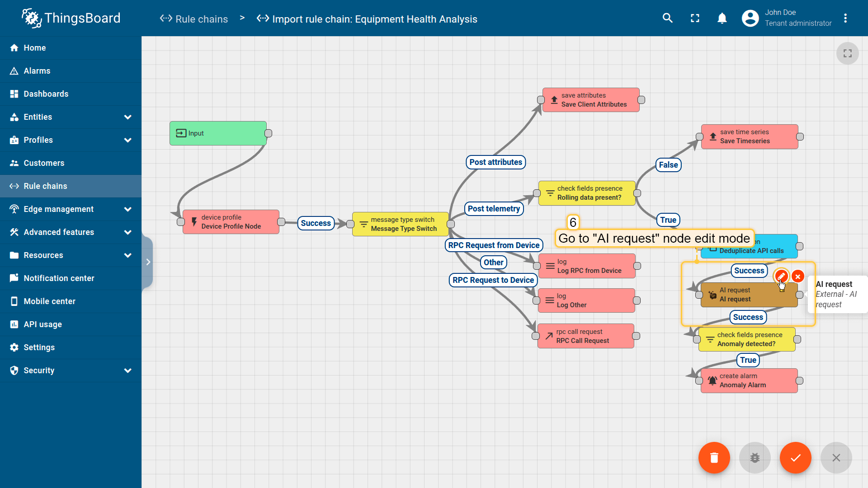Select the Device Profile Node
Screen dimensions: 868x488
[231, 222]
